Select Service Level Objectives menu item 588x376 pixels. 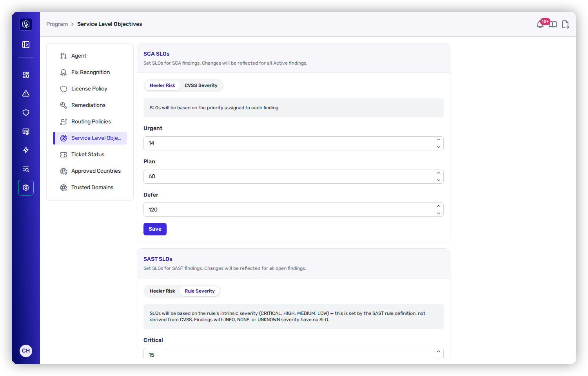90,138
